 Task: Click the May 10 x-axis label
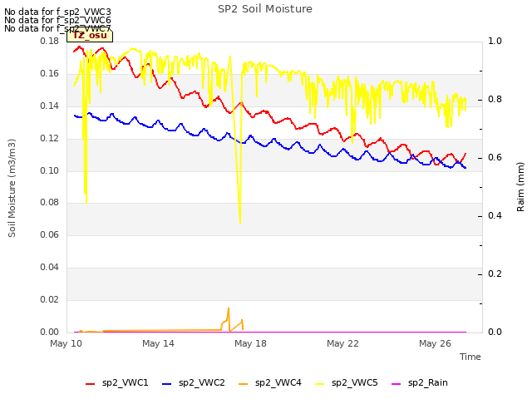(66, 343)
